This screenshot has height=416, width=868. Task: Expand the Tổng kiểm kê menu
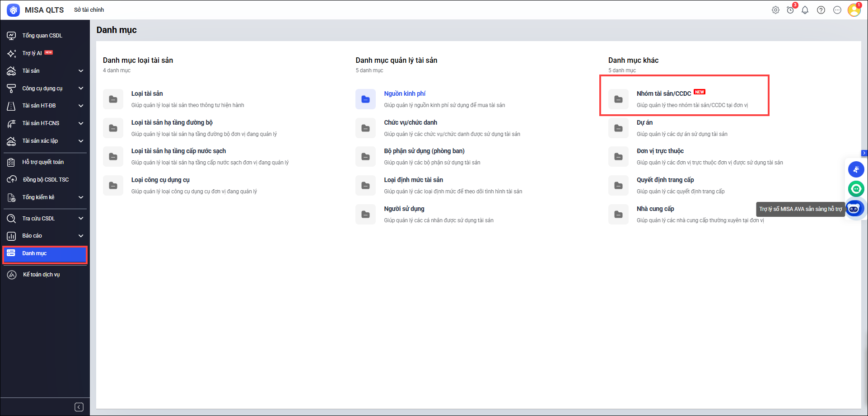[x=81, y=197]
